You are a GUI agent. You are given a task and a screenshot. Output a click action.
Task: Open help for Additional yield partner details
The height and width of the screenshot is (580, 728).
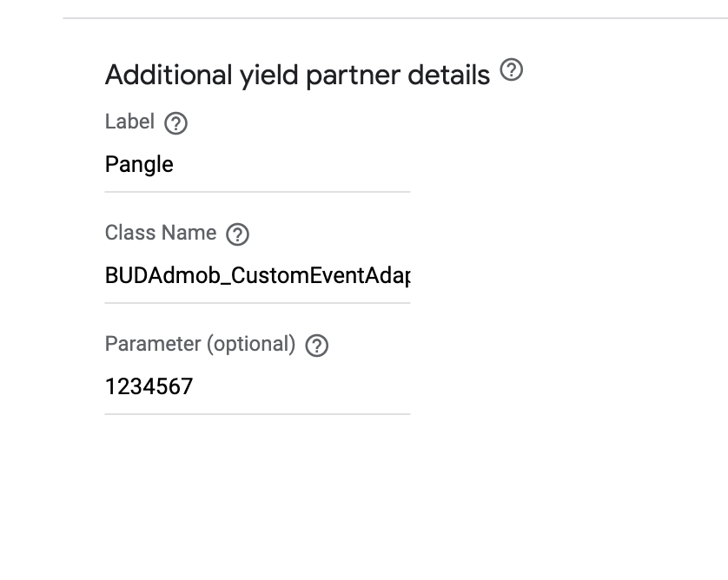(511, 69)
